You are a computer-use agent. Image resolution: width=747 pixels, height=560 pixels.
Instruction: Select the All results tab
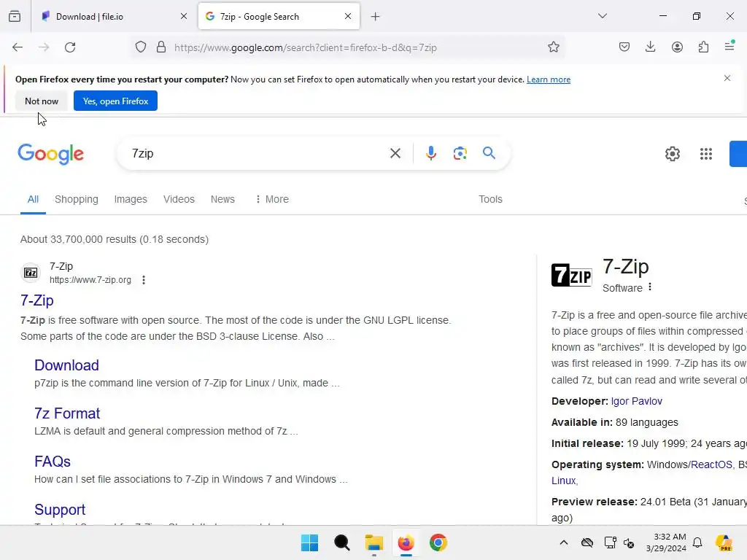click(33, 199)
